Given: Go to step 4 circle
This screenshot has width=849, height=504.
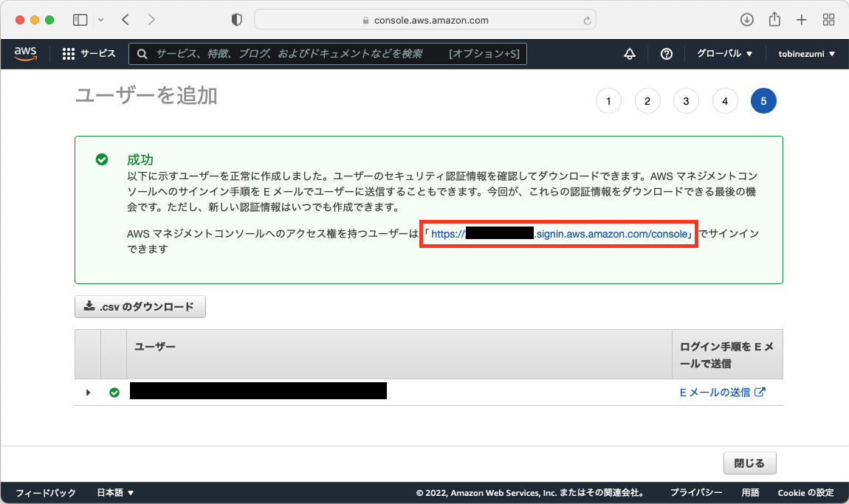Looking at the screenshot, I should 725,100.
